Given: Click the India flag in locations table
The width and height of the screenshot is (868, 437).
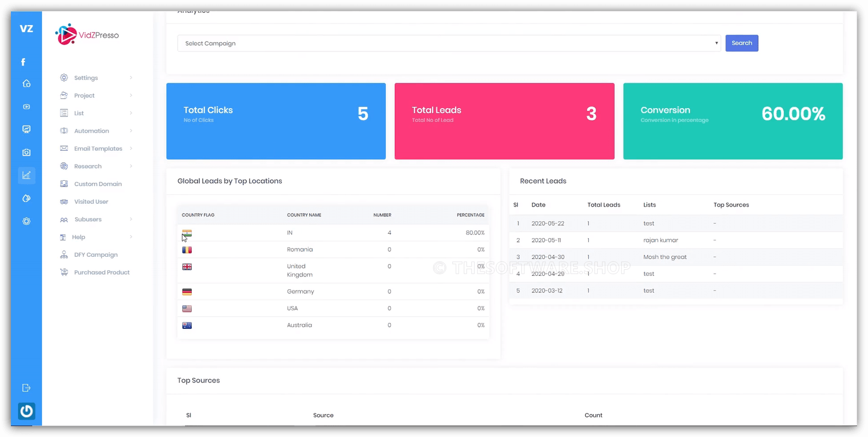Looking at the screenshot, I should 187,233.
